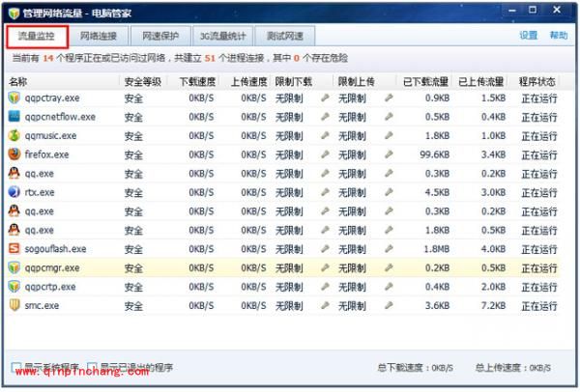Click the 程序状态 column header
This screenshot has height=392, width=580.
(537, 82)
